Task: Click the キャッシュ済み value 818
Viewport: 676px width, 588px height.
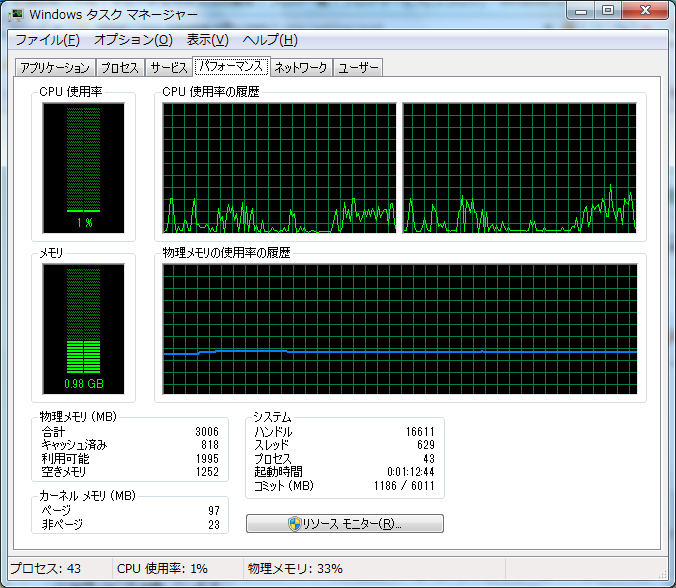Action: click(210, 445)
